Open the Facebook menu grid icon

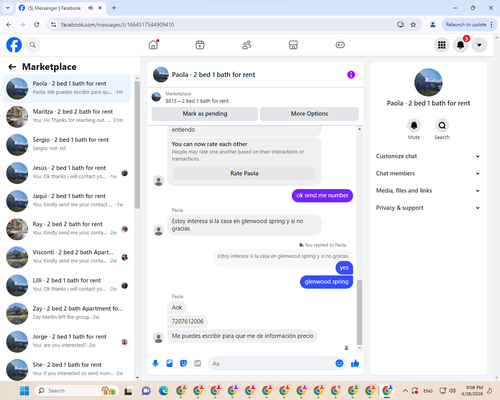coord(442,45)
